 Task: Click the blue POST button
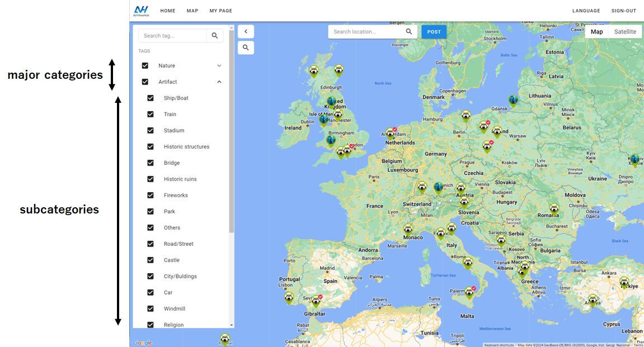434,32
